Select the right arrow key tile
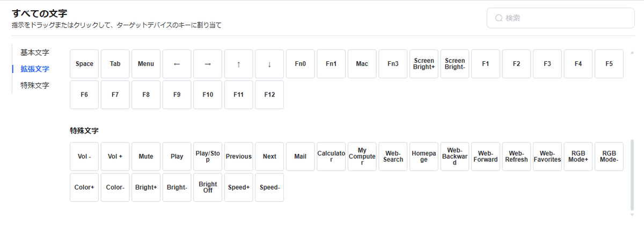Image resolution: width=644 pixels, height=225 pixels. 208,63
